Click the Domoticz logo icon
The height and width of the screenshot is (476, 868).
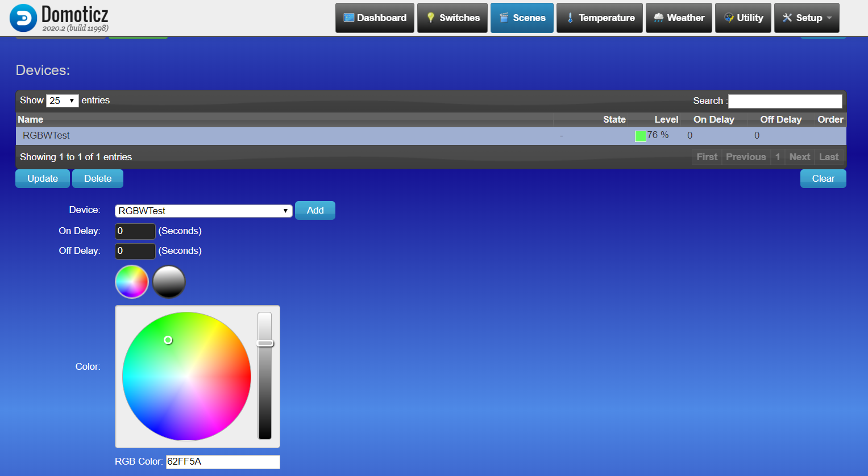(23, 18)
